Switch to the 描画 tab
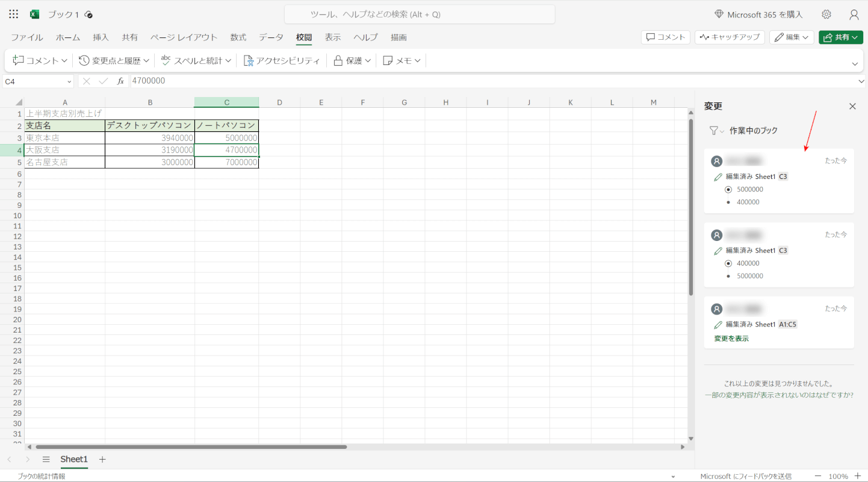Viewport: 868px width, 482px height. (x=398, y=37)
